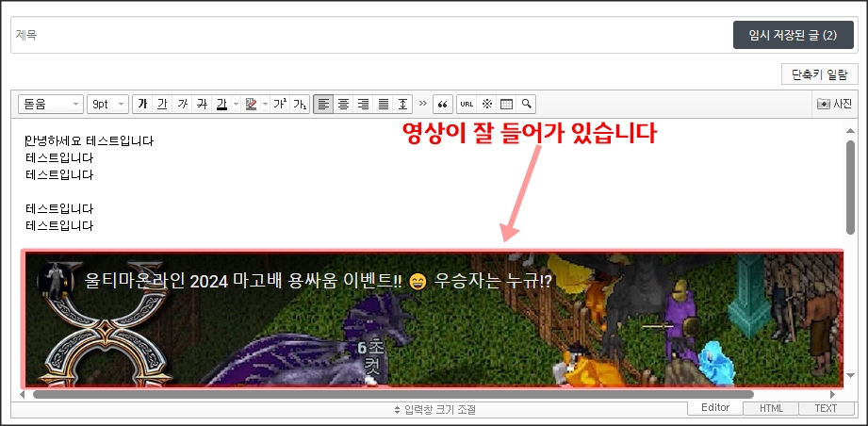Toggle strikethrough text formatting
Viewport: 868px width, 426px height.
point(202,104)
